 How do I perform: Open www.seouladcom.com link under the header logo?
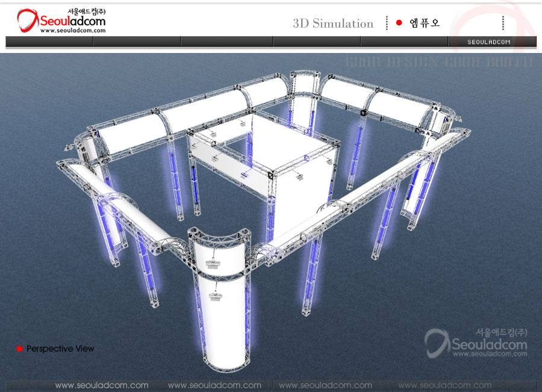72,30
